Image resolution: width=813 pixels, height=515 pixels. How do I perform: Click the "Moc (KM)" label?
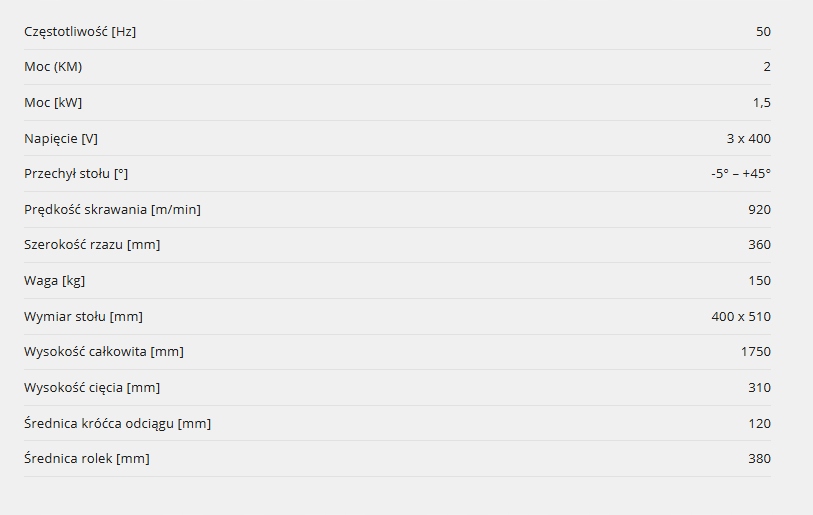pyautogui.click(x=53, y=67)
